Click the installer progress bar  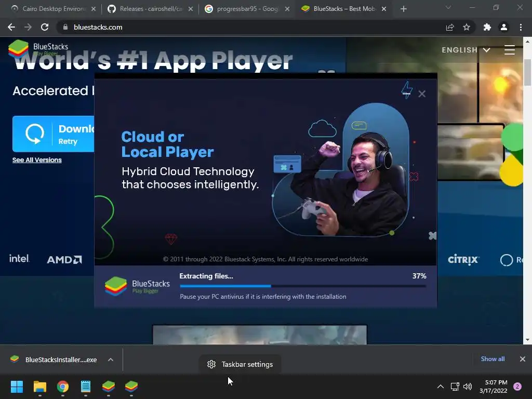[303, 286]
